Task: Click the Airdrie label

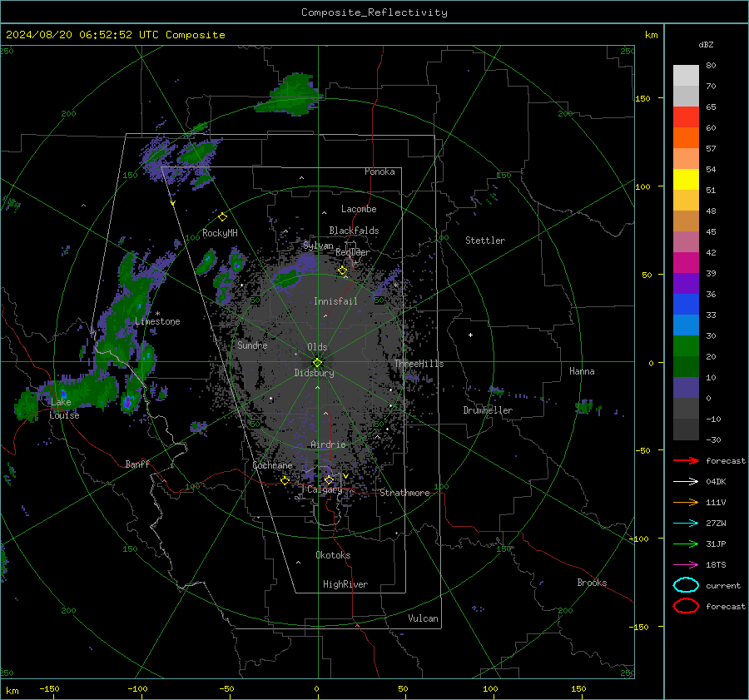Action: (x=328, y=444)
